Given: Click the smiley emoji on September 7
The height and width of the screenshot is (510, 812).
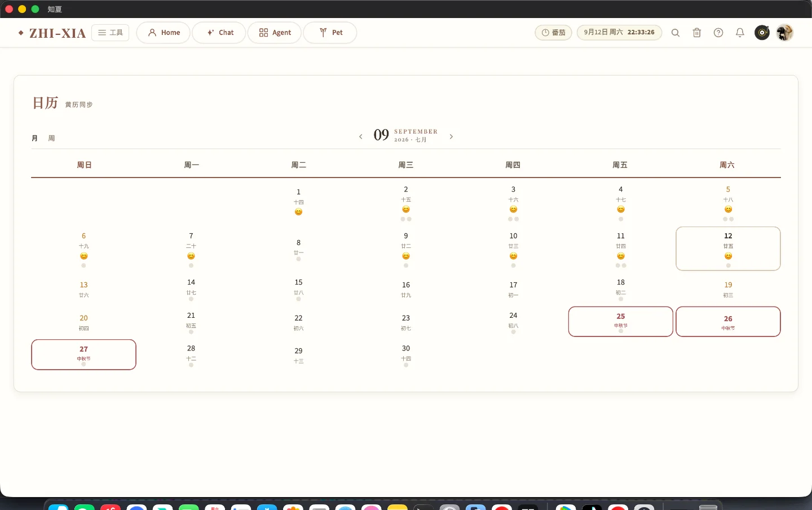Looking at the screenshot, I should click(191, 256).
